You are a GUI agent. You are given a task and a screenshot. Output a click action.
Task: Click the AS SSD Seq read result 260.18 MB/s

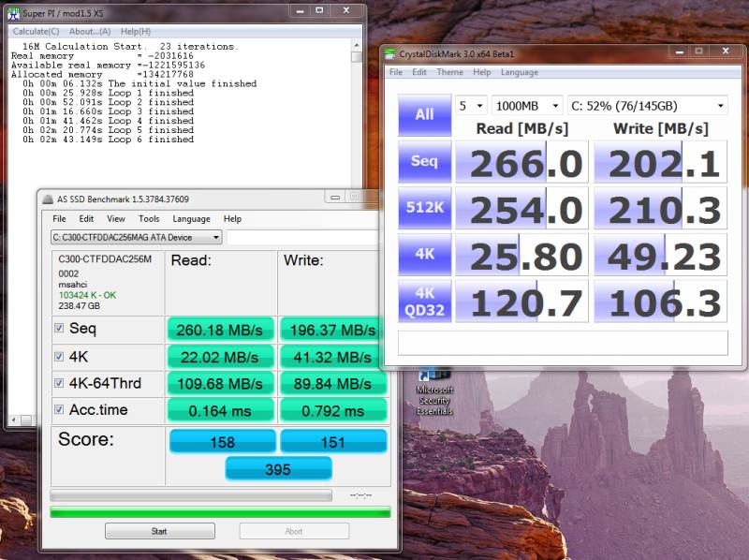(x=220, y=330)
